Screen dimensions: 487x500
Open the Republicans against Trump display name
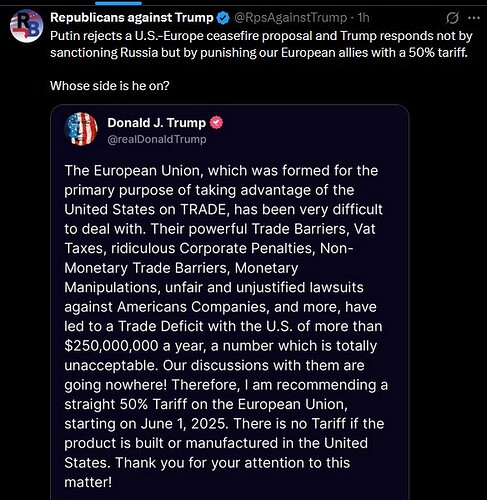coord(132,18)
